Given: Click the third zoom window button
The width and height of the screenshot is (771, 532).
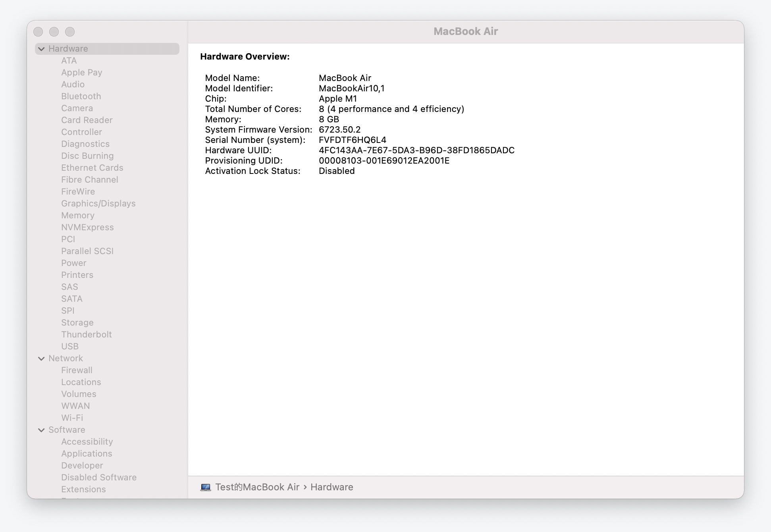Looking at the screenshot, I should 70,32.
